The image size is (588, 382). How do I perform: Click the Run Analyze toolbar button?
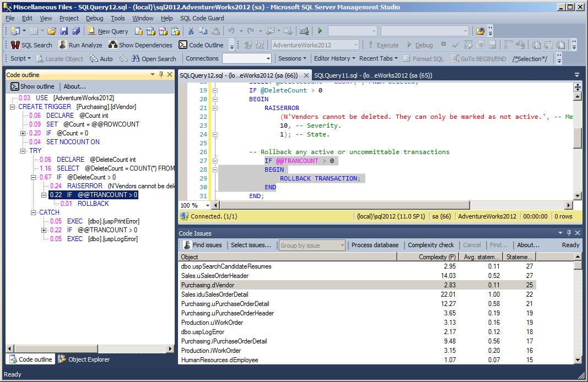click(80, 45)
